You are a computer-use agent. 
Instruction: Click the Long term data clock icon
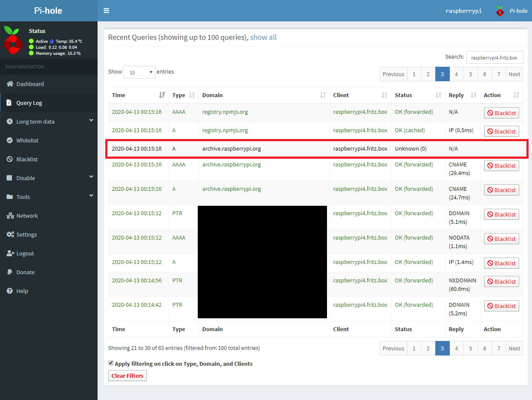click(x=10, y=121)
